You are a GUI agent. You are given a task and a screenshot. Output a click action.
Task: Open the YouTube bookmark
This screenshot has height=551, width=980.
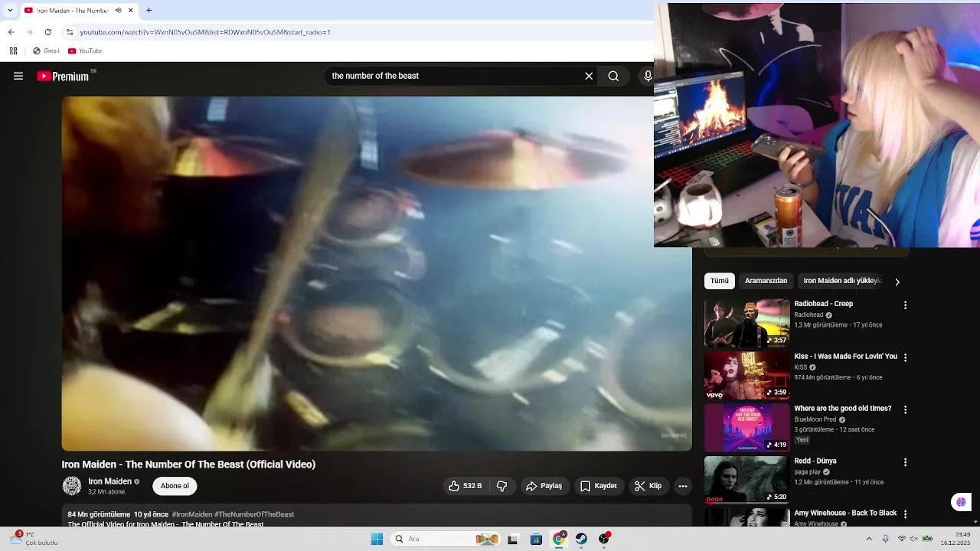[85, 51]
